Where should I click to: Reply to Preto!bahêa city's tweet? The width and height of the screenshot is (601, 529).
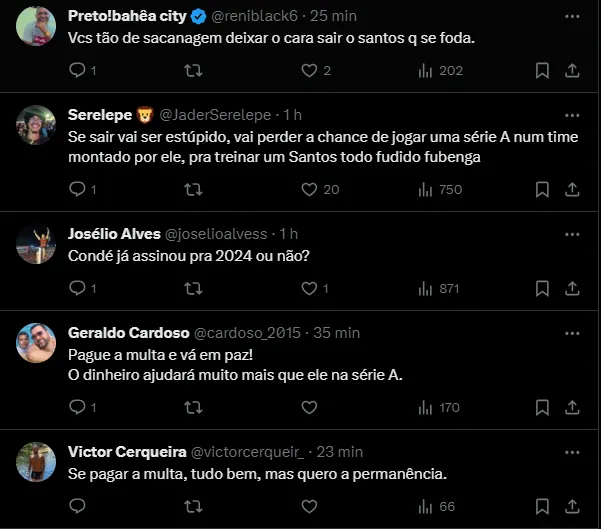point(78,70)
